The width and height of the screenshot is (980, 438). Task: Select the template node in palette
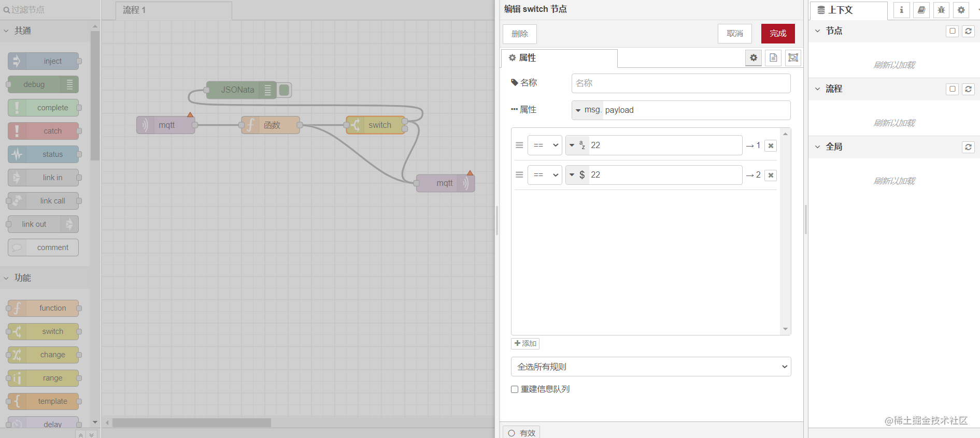point(44,401)
